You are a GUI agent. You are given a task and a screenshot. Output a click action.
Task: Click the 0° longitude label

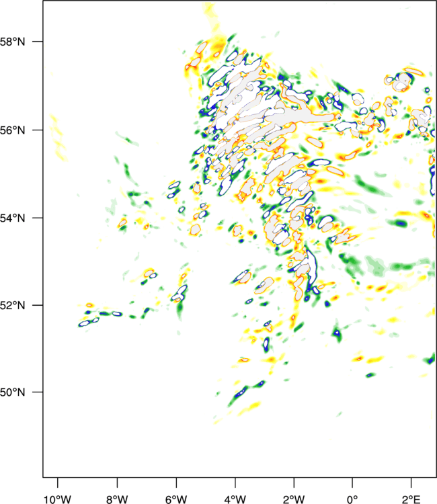[352, 499]
